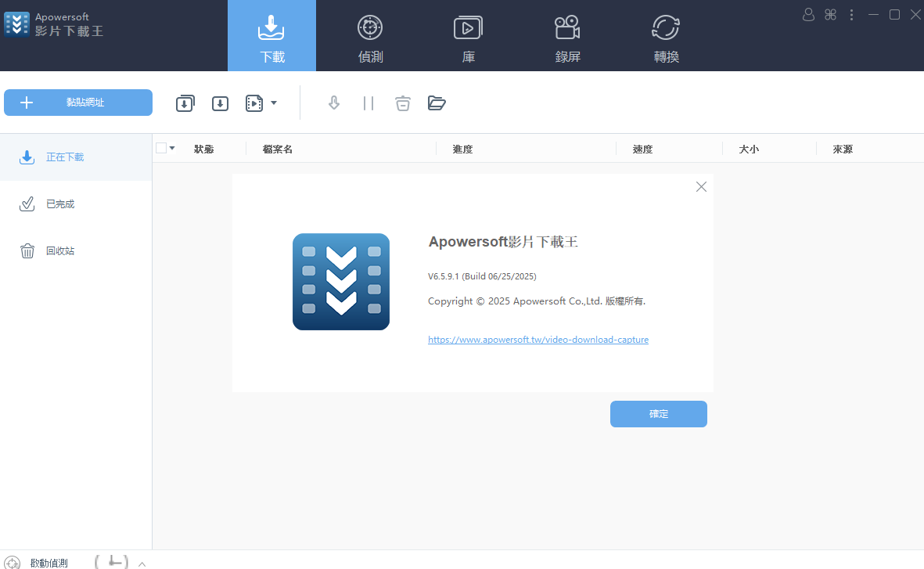Viewport: 924px width, 569px height.
Task: Open the download folder icon
Action: point(437,103)
